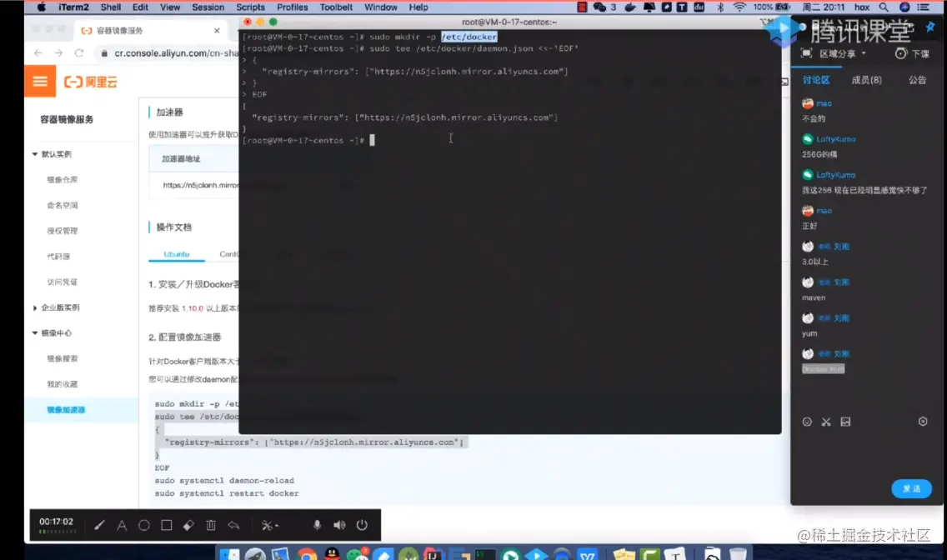Select 镜像加速器 in the sidebar
The image size is (947, 560).
pyautogui.click(x=66, y=410)
